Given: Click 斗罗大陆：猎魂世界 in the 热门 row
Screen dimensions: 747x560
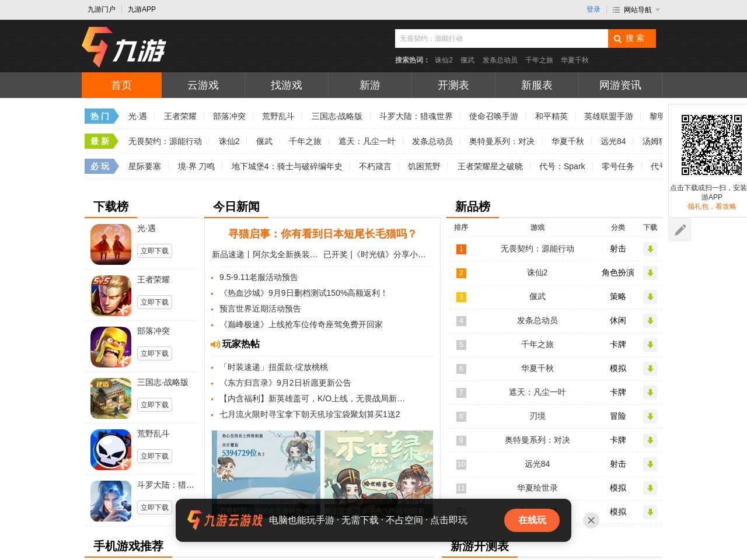Looking at the screenshot, I should click(416, 117).
